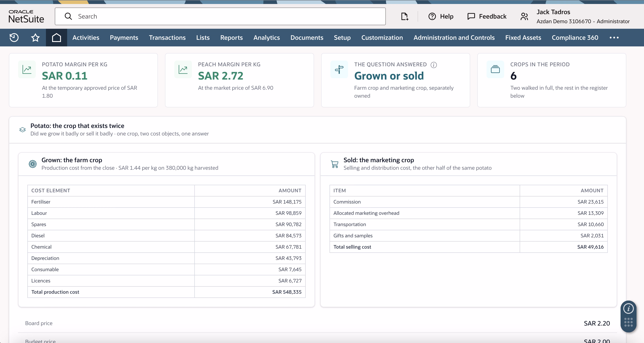Open the Customization menu
The width and height of the screenshot is (644, 343).
(x=382, y=38)
